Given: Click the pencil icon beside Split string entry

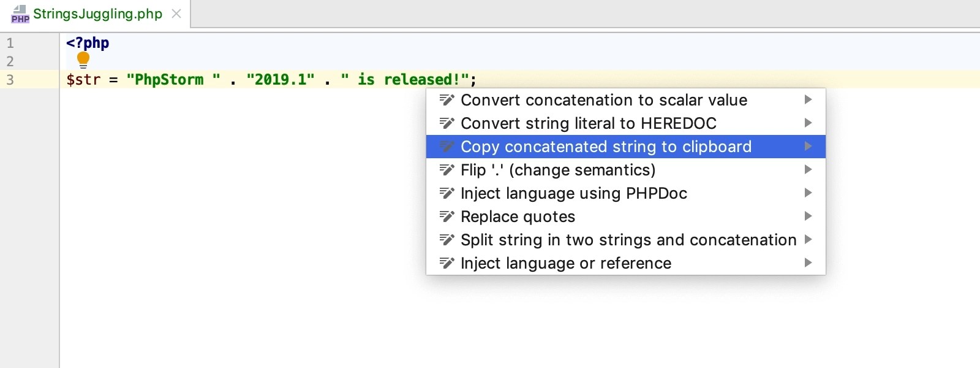Looking at the screenshot, I should coord(447,240).
